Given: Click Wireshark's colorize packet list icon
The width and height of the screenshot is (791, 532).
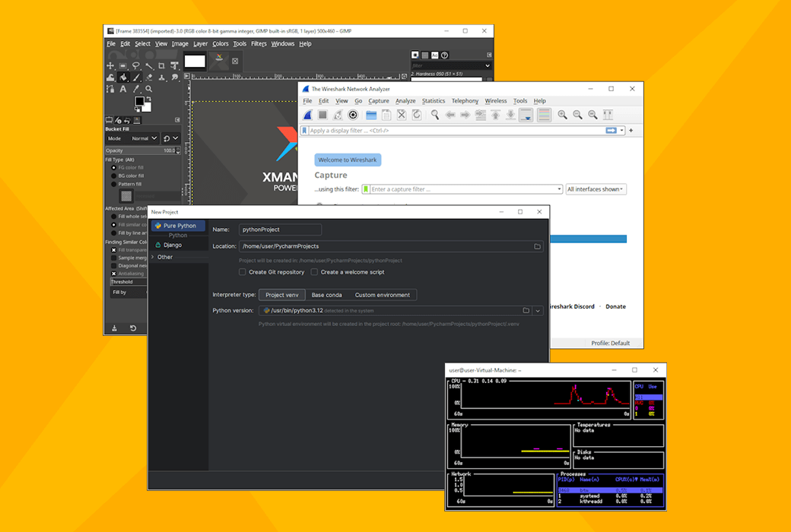Looking at the screenshot, I should point(544,115).
